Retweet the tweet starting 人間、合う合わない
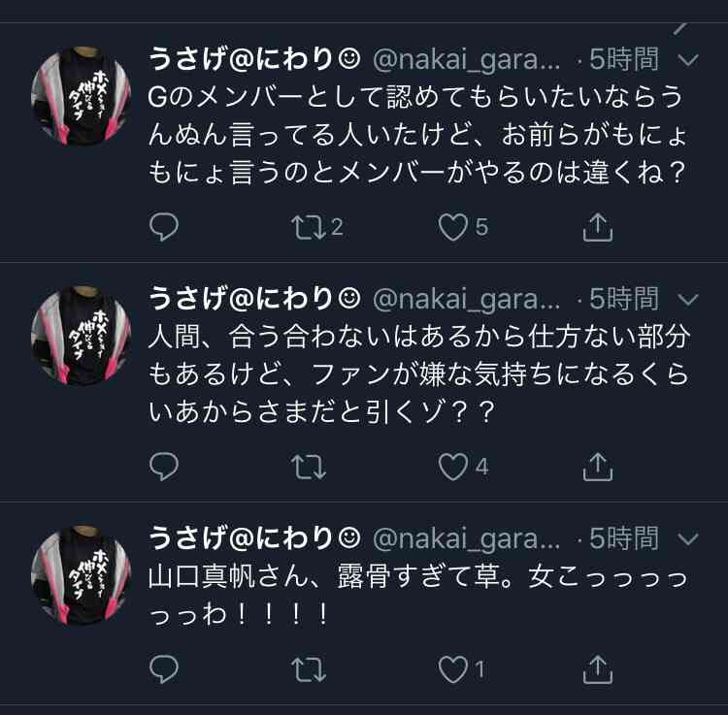 pos(309,467)
